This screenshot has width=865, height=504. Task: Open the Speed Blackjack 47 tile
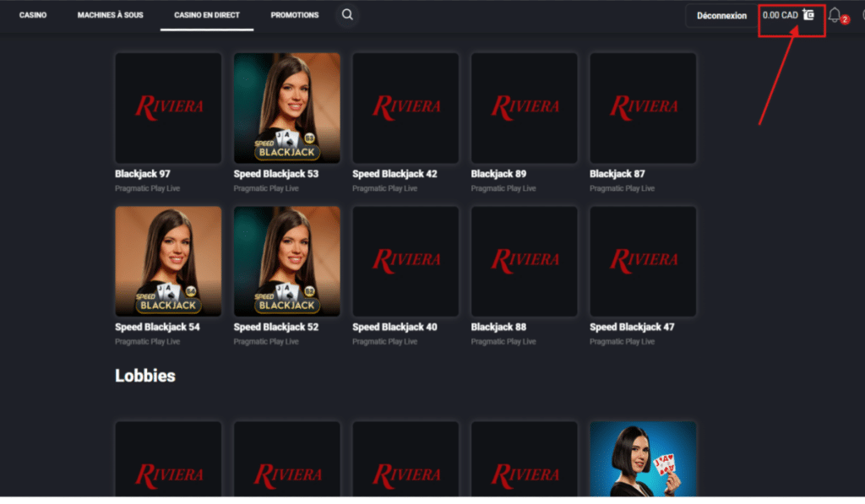tap(643, 261)
